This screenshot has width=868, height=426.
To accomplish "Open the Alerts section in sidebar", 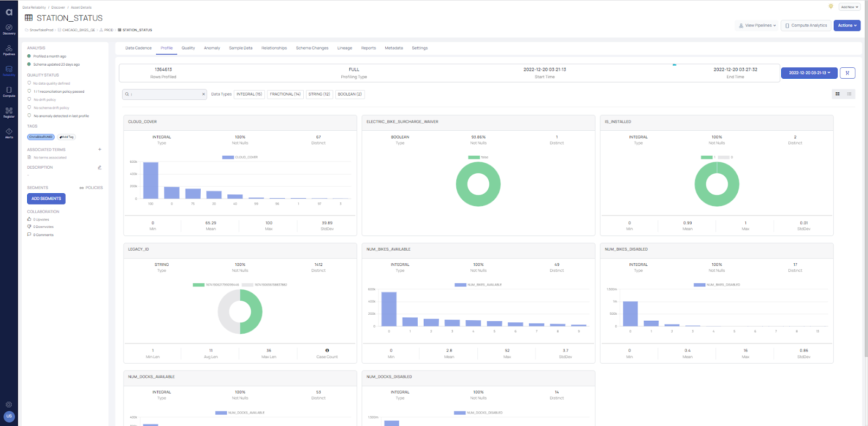I will click(x=9, y=133).
